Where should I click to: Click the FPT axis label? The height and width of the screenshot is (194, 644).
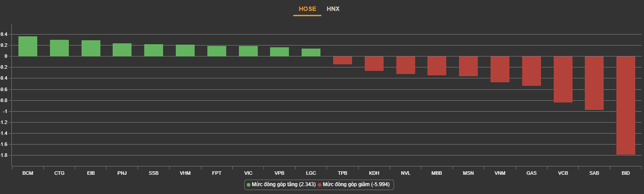tap(216, 173)
